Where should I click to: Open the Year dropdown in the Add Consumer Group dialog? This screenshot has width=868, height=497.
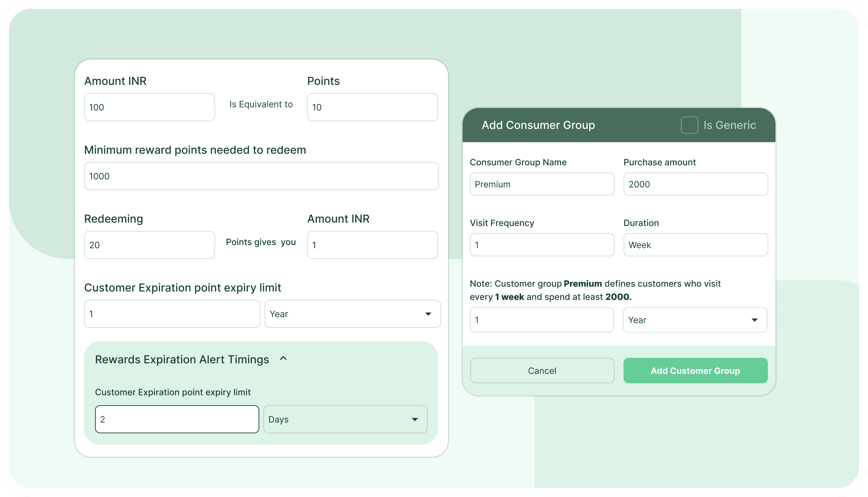tap(695, 320)
